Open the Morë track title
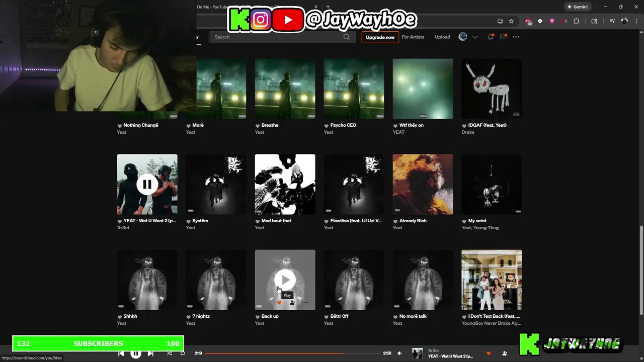This screenshot has height=362, width=644. point(198,125)
